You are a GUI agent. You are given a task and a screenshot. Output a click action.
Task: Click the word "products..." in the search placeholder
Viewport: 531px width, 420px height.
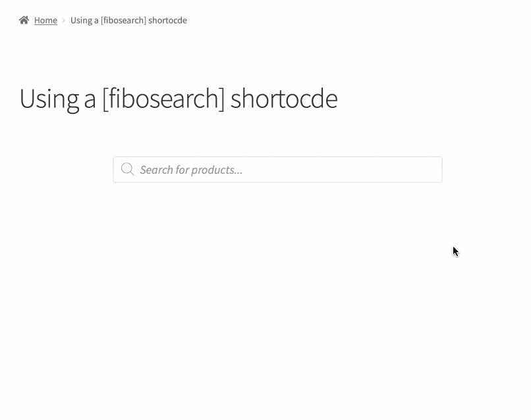(x=217, y=170)
